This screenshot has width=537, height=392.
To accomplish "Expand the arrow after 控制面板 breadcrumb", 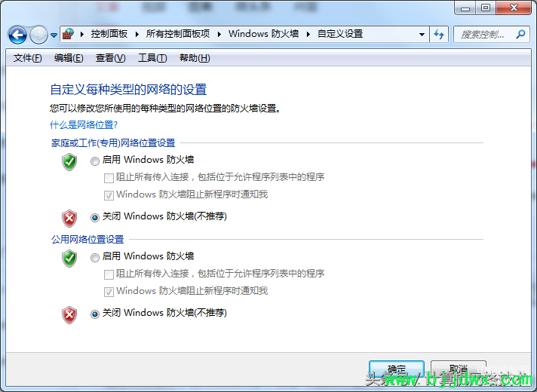I will [x=137, y=34].
